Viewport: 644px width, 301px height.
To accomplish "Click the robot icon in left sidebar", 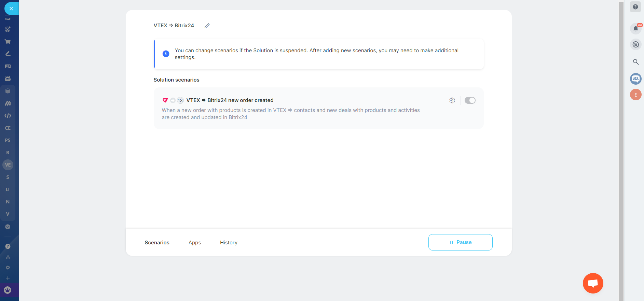I will pos(8,78).
